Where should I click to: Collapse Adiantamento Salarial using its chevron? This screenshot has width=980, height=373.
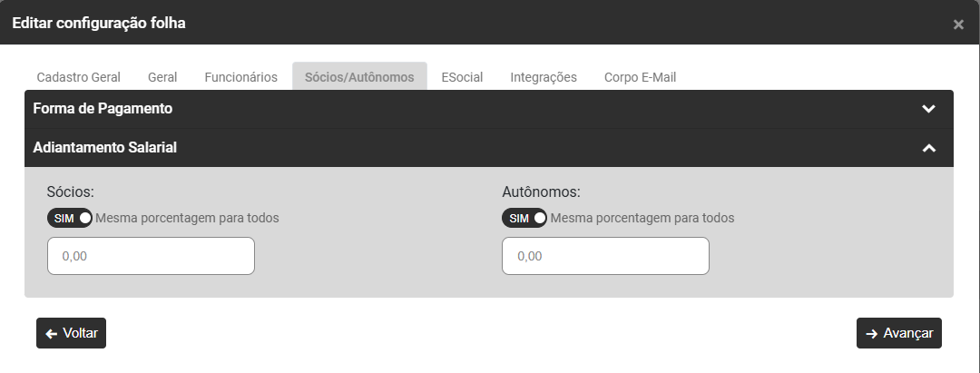point(928,148)
